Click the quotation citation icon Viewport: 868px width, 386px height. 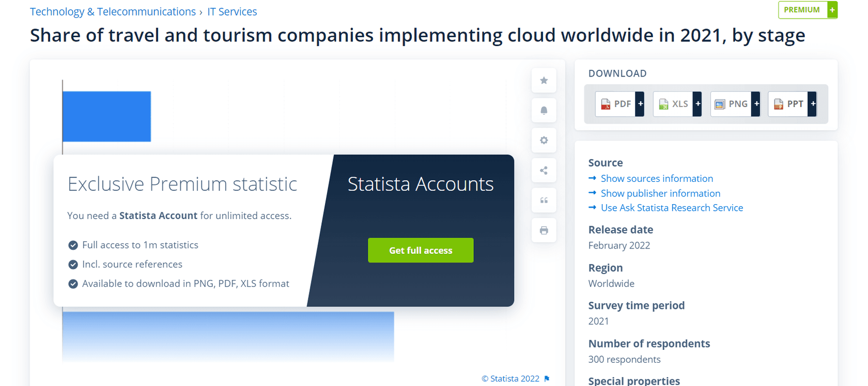pos(544,200)
